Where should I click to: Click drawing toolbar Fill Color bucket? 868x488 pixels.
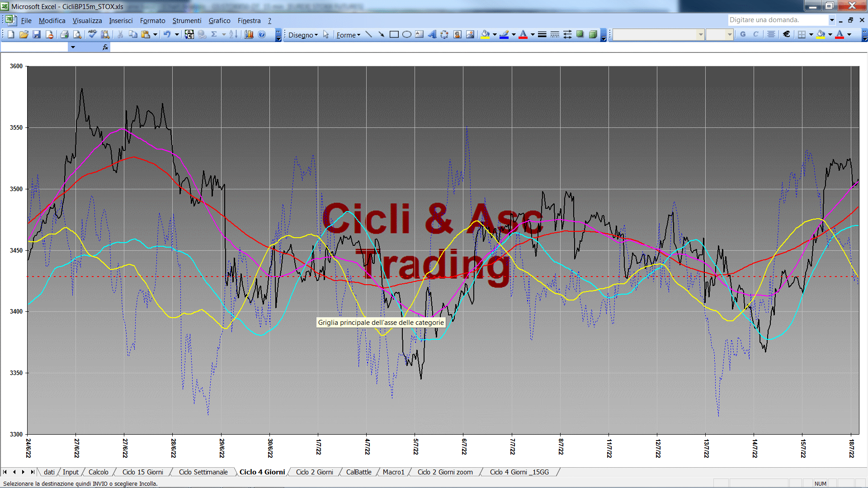[486, 34]
